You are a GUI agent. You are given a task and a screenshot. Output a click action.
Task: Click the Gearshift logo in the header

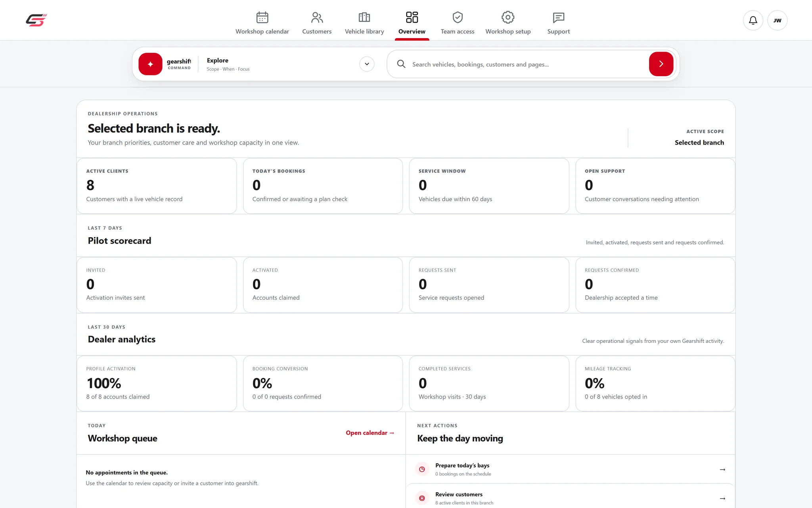[x=36, y=20]
